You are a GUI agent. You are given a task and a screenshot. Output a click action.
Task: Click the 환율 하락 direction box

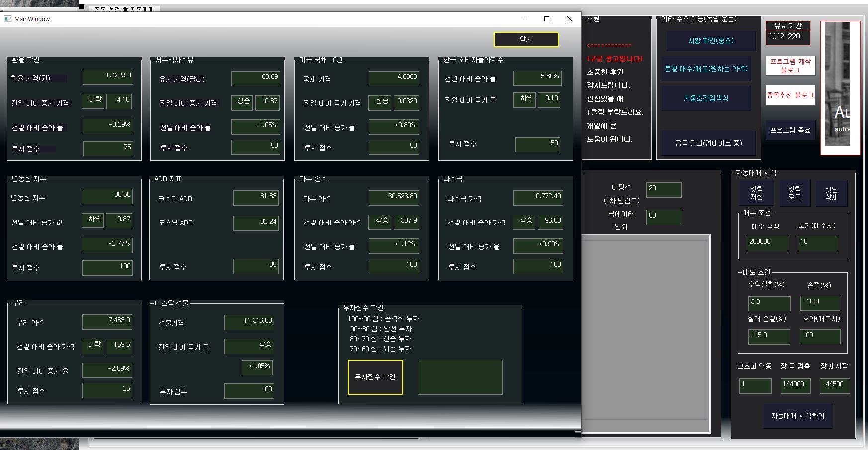tap(93, 101)
